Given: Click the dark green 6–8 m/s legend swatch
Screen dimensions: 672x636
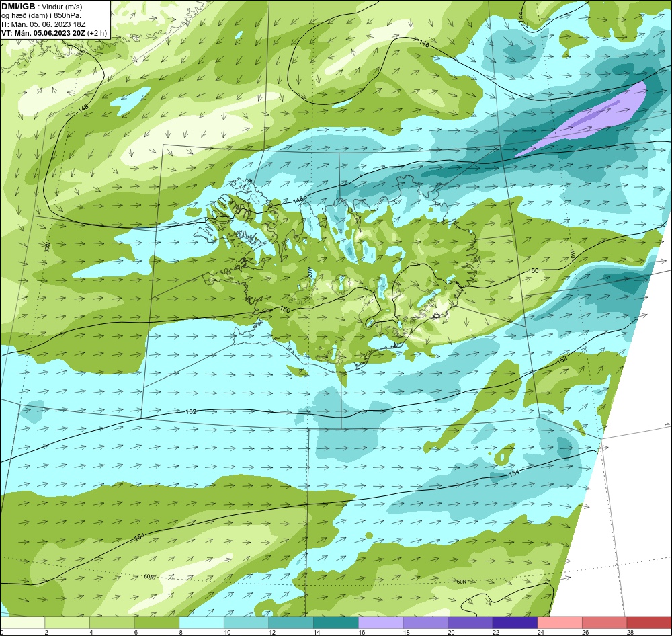Looking at the screenshot, I should 157,622.
